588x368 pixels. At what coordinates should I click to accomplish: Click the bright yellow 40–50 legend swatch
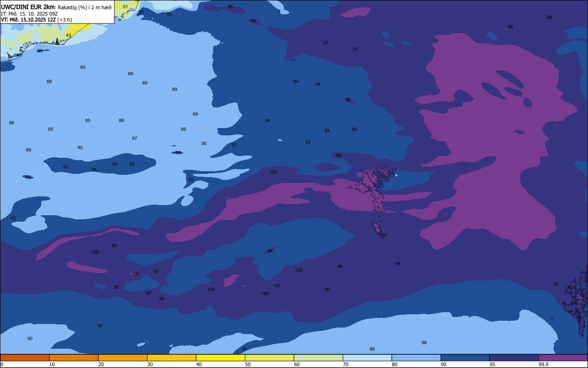pyautogui.click(x=220, y=357)
